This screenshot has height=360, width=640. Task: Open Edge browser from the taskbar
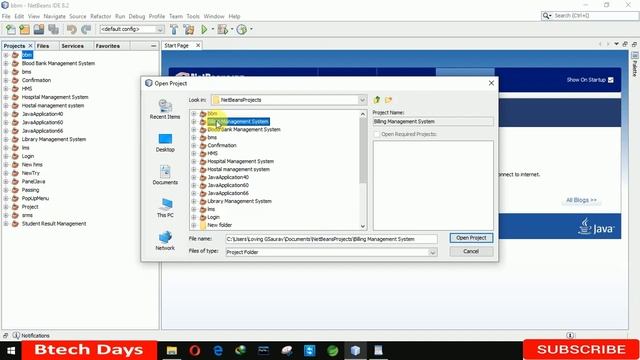218,350
